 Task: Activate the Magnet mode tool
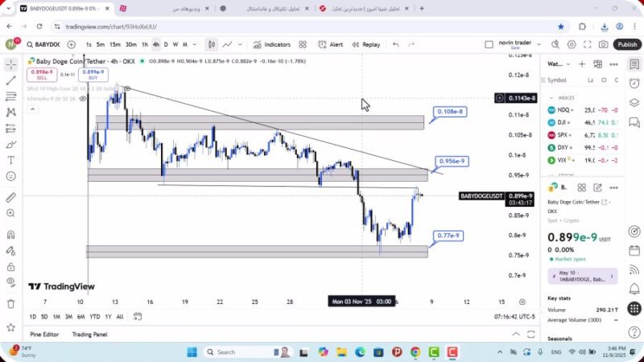click(11, 235)
